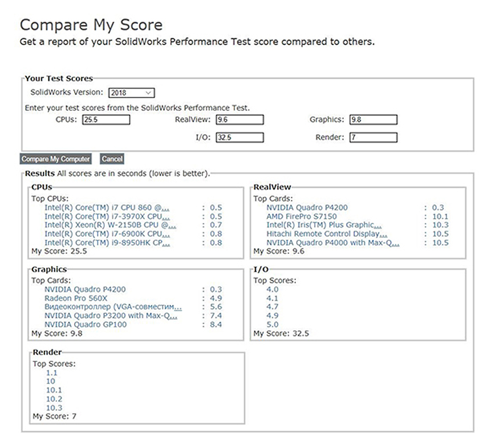Click the Cancel button
495x448 pixels.
click(112, 159)
